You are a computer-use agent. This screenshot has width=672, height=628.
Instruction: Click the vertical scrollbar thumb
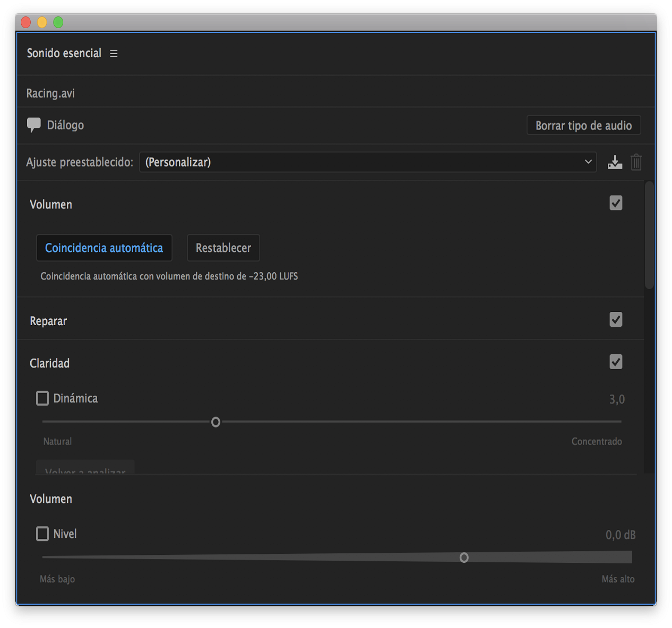pyautogui.click(x=649, y=235)
